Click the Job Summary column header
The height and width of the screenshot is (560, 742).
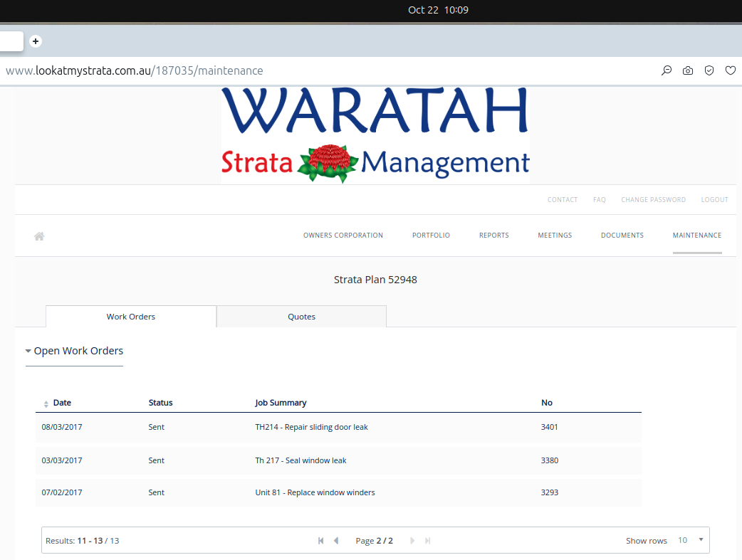[281, 403]
